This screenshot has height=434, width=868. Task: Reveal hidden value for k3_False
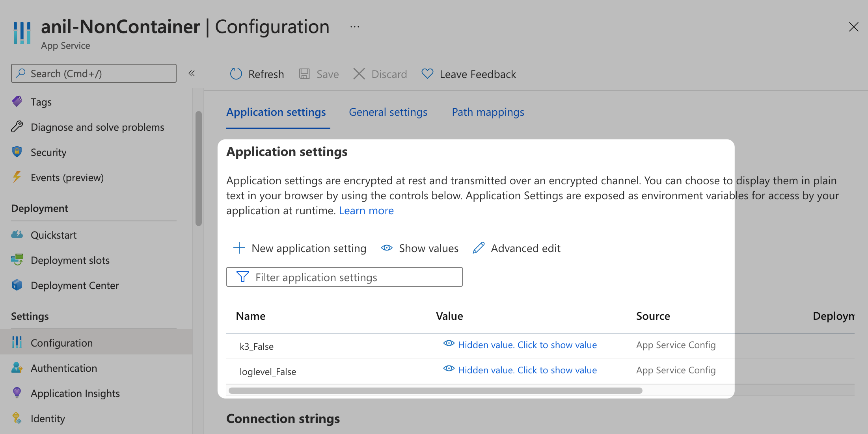(x=520, y=345)
